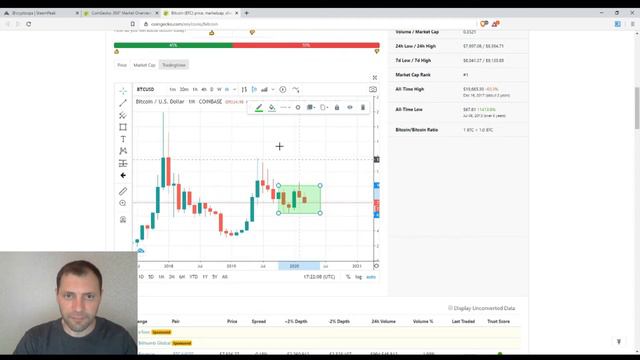Open a new browser tab with plus button
Screen dimensions: 640x360
(x=247, y=13)
